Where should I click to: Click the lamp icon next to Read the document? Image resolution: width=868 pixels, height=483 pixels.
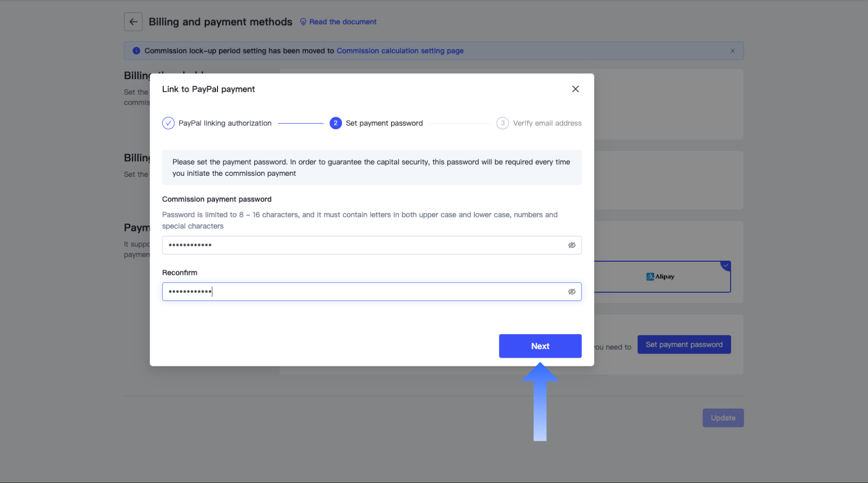coord(303,21)
